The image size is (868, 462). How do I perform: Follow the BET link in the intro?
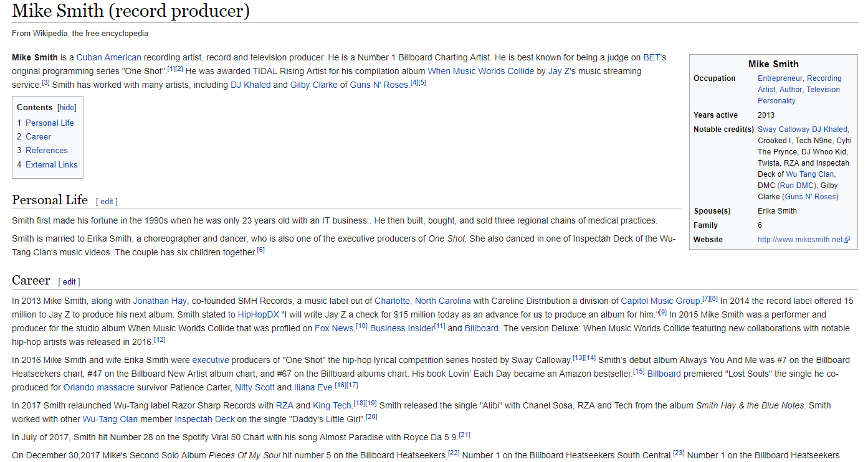(651, 57)
